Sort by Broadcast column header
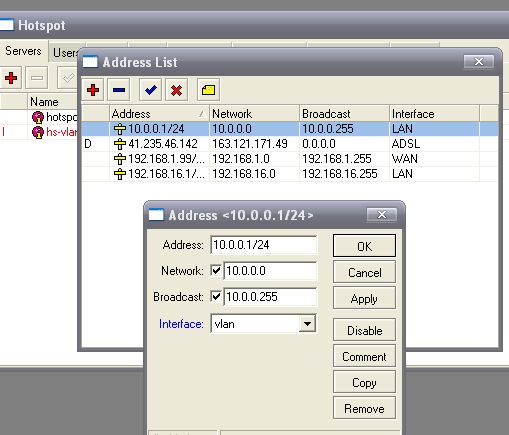The image size is (509, 435). 344,114
